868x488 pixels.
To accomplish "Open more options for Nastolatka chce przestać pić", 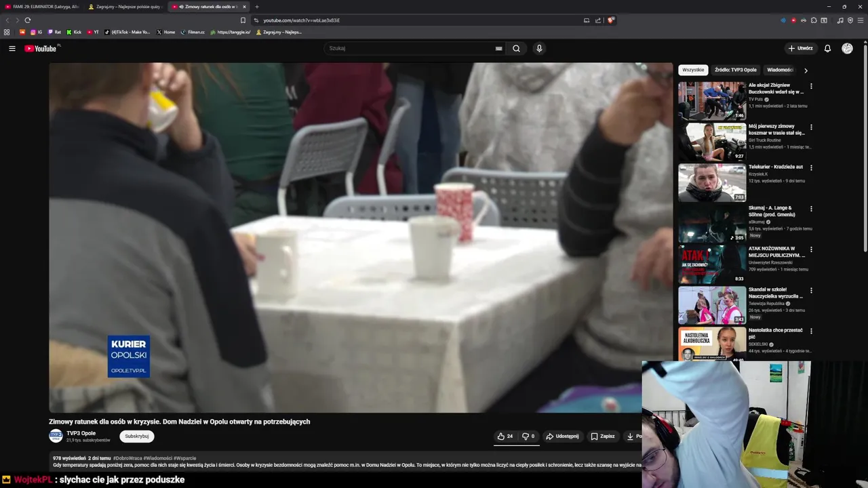I will click(811, 331).
